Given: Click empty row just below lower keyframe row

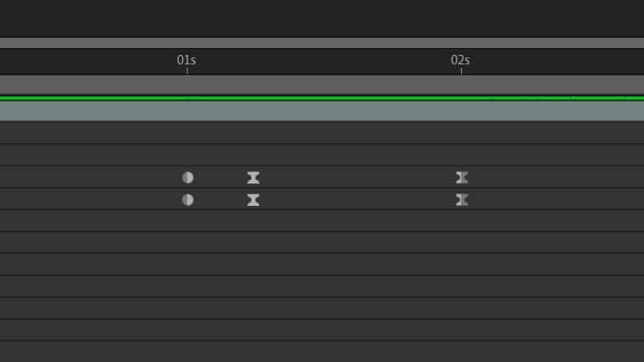Looking at the screenshot, I should (x=322, y=221).
